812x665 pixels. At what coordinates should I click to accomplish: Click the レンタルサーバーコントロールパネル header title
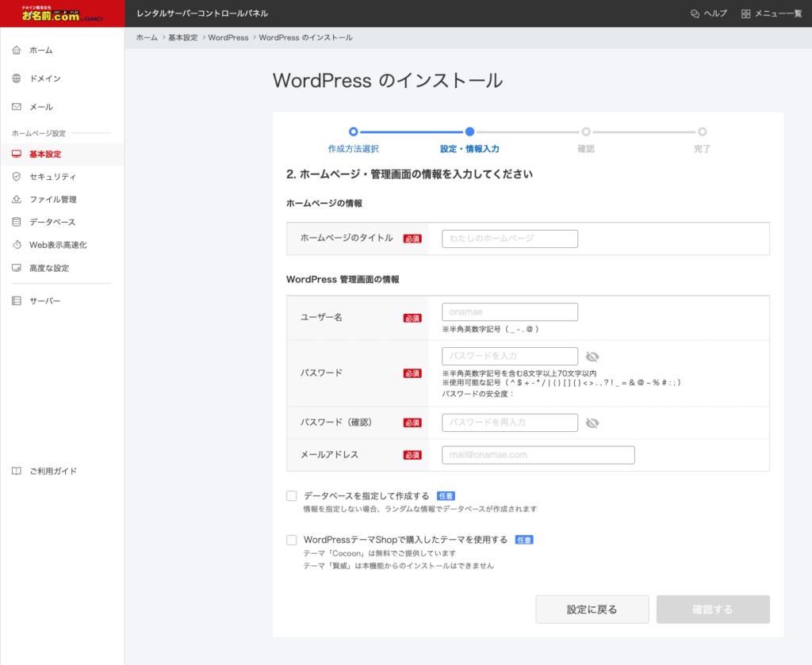(x=202, y=13)
